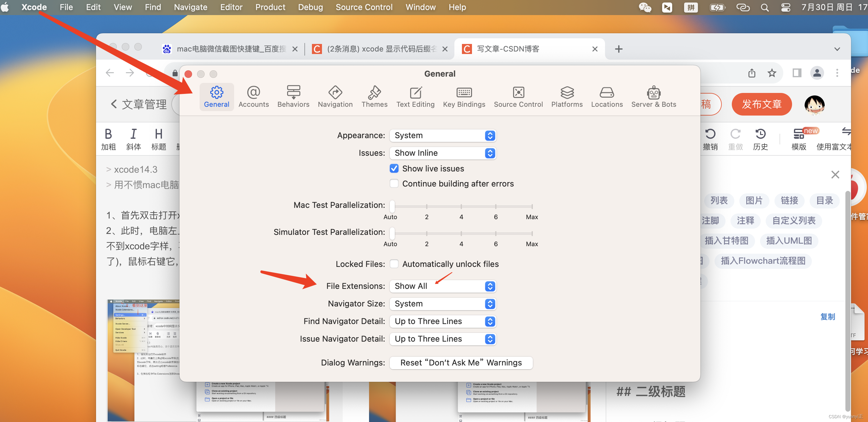The height and width of the screenshot is (422, 868).
Task: Open Source Control preferences icon
Action: click(x=518, y=96)
